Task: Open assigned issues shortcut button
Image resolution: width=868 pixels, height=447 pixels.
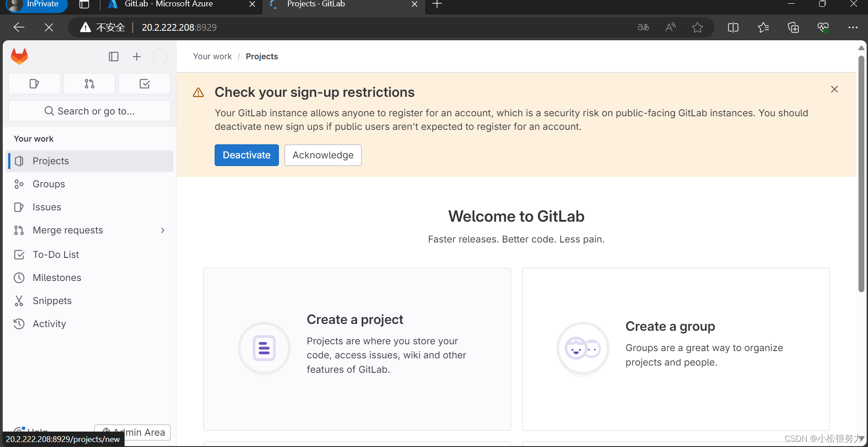Action: 34,84
